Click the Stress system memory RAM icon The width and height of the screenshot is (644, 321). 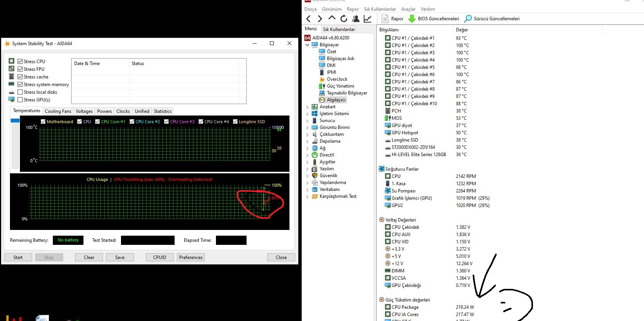[x=11, y=84]
